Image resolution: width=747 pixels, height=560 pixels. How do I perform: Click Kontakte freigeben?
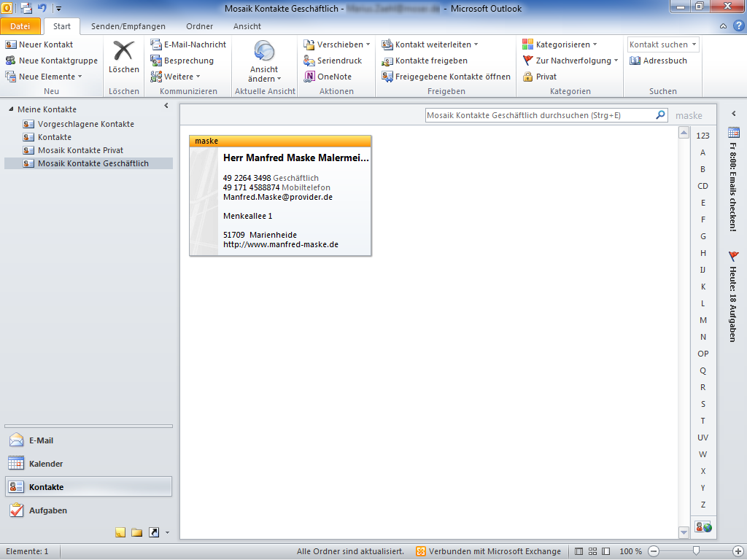pyautogui.click(x=425, y=61)
